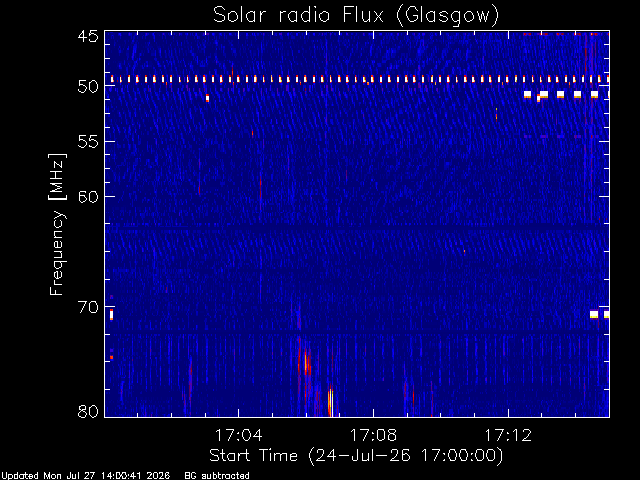Click the white block at the left edge near 71 MHz
The width and height of the screenshot is (640, 480).
[x=111, y=315]
